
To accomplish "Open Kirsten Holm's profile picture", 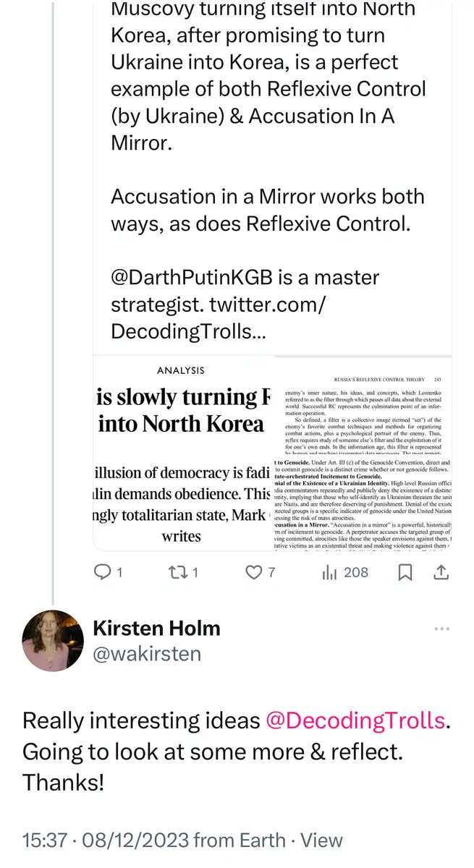I will (53, 641).
